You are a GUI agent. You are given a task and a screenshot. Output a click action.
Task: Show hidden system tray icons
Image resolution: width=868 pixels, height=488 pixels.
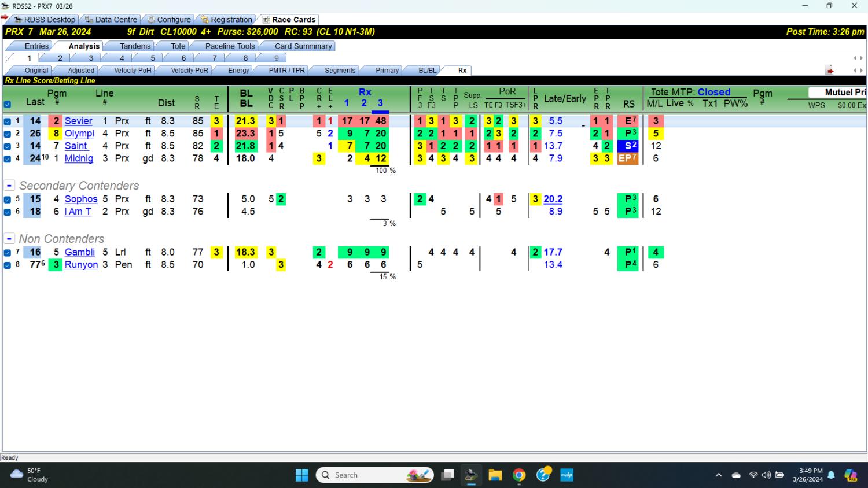(x=719, y=475)
